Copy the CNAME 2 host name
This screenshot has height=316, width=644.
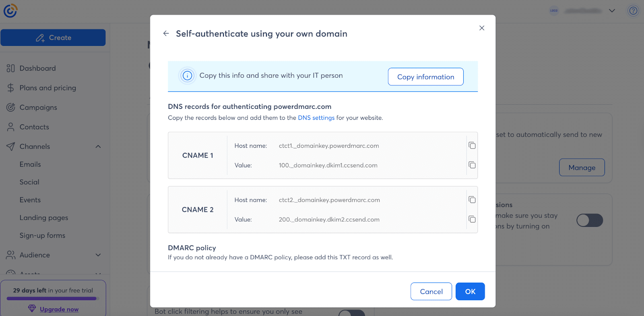point(472,200)
